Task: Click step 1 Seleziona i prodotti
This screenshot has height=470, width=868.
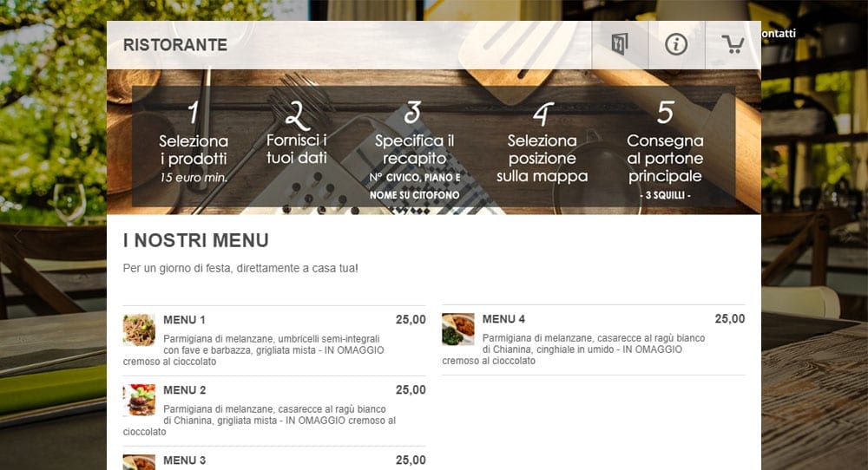Action: (194, 143)
